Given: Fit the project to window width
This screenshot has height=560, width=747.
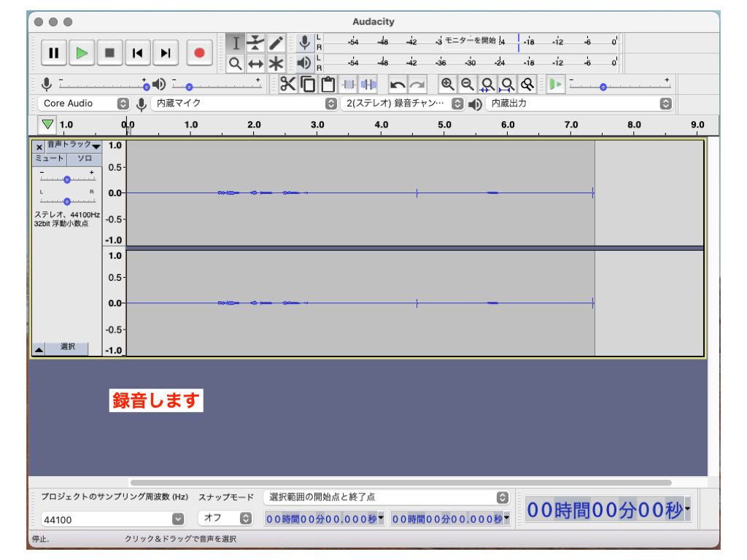Looking at the screenshot, I should [x=507, y=85].
